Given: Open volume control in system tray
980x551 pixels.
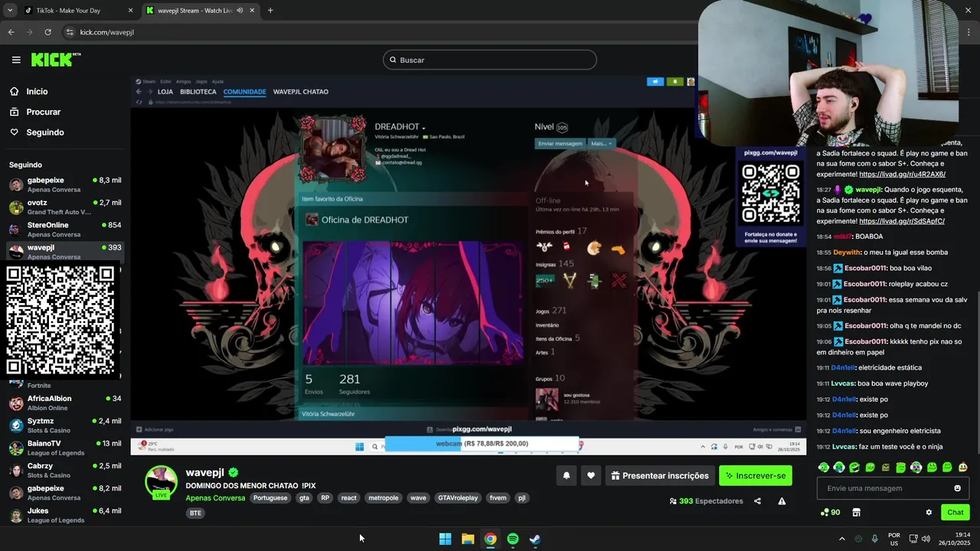Looking at the screenshot, I should point(926,539).
